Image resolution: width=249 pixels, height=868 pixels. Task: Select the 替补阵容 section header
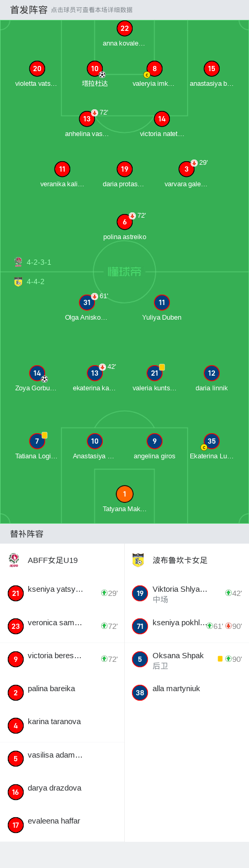click(x=27, y=534)
